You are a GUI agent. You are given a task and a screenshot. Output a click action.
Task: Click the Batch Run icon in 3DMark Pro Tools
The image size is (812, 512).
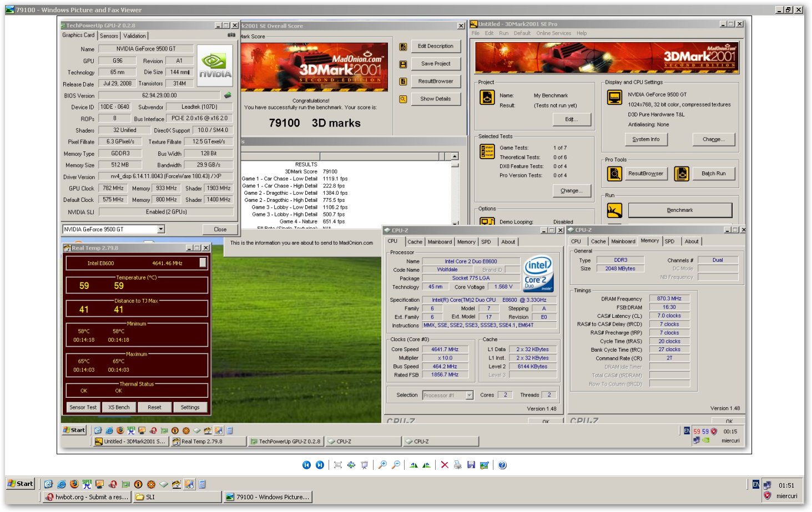pos(682,174)
